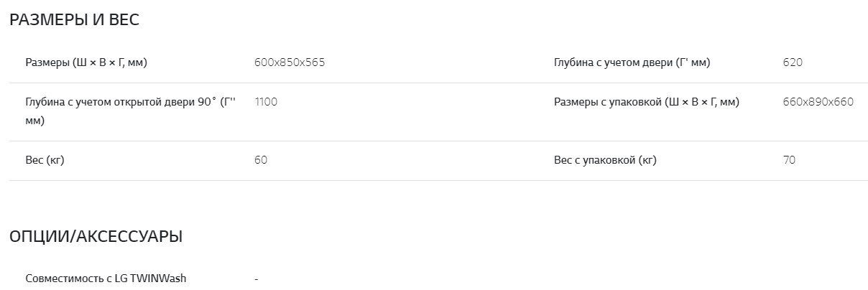
Task: Click the Размеры (Ш × В × Г, мм) label
Action: click(86, 62)
